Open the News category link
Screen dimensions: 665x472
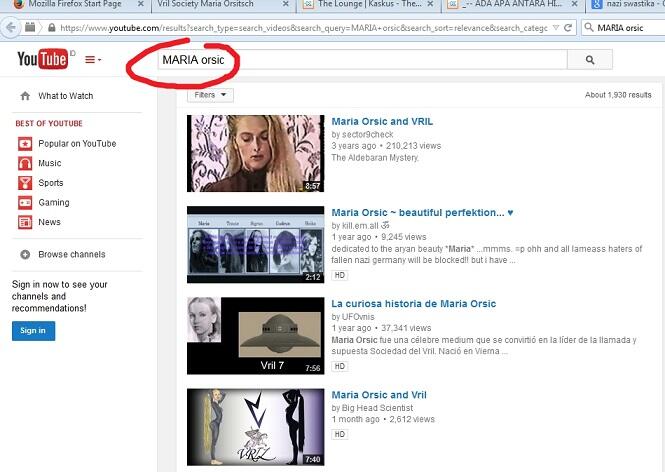tap(49, 222)
